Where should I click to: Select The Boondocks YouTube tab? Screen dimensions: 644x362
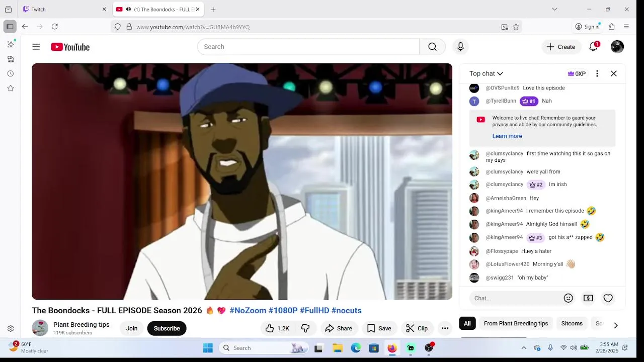pos(158,9)
